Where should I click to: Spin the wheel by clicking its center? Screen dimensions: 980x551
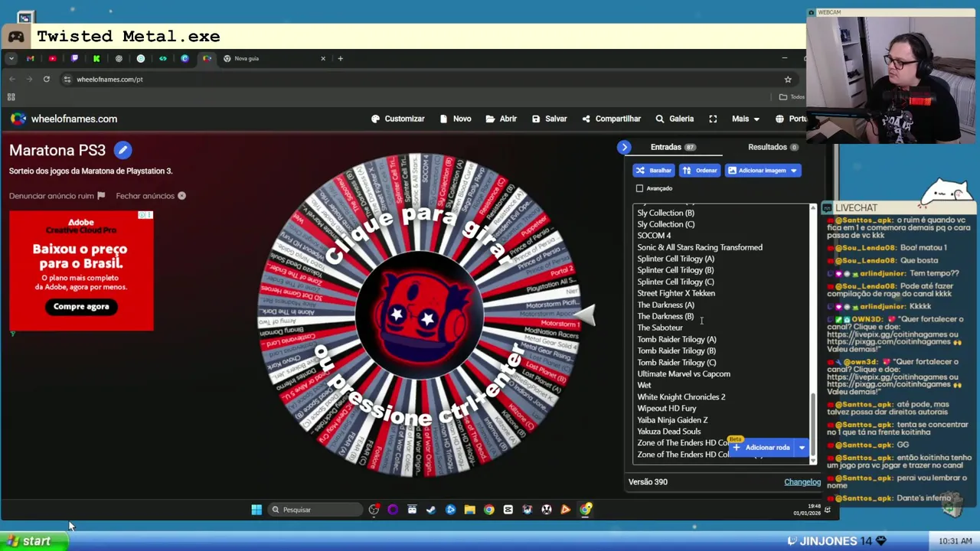point(420,315)
